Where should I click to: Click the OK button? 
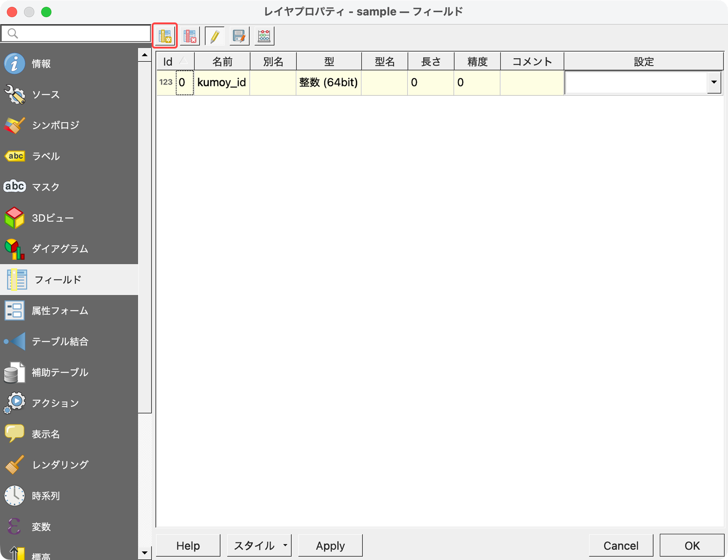point(692,545)
